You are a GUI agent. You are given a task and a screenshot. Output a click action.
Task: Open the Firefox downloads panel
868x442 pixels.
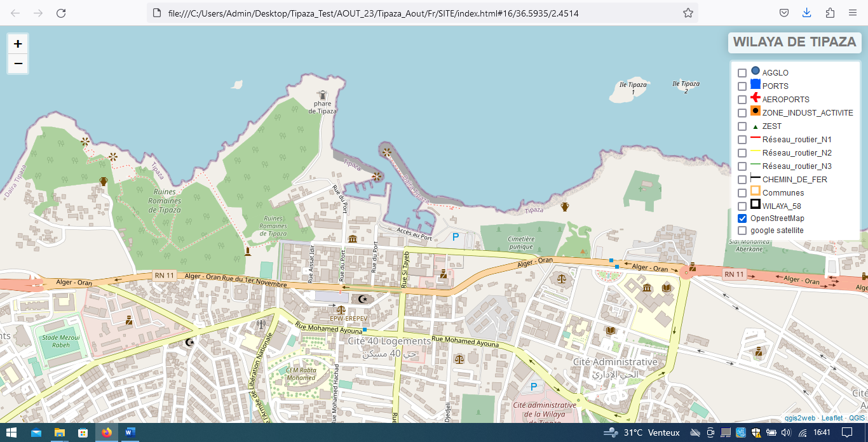click(806, 13)
